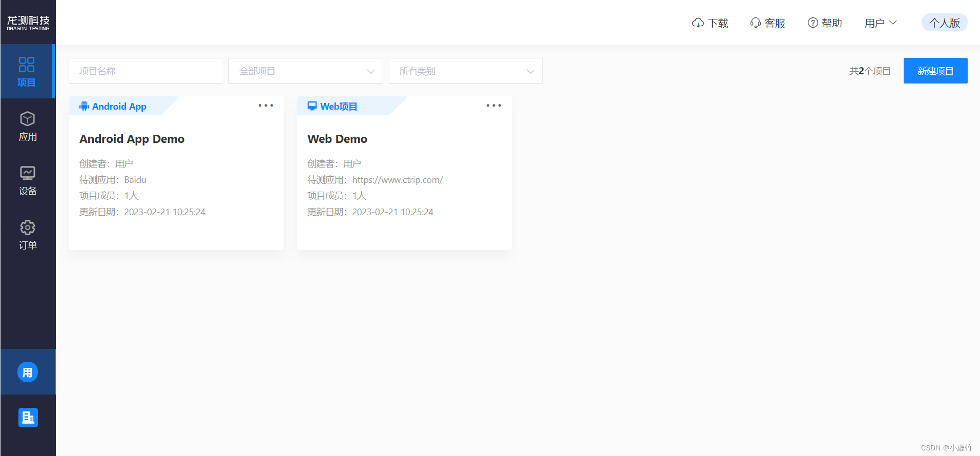Click the 共2个项目 count text

[870, 71]
